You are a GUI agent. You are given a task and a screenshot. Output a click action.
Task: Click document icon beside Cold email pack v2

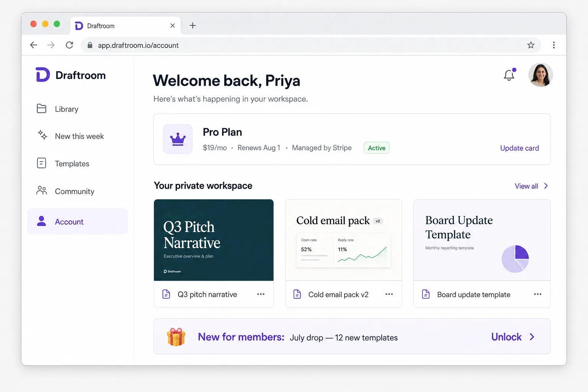tap(297, 294)
